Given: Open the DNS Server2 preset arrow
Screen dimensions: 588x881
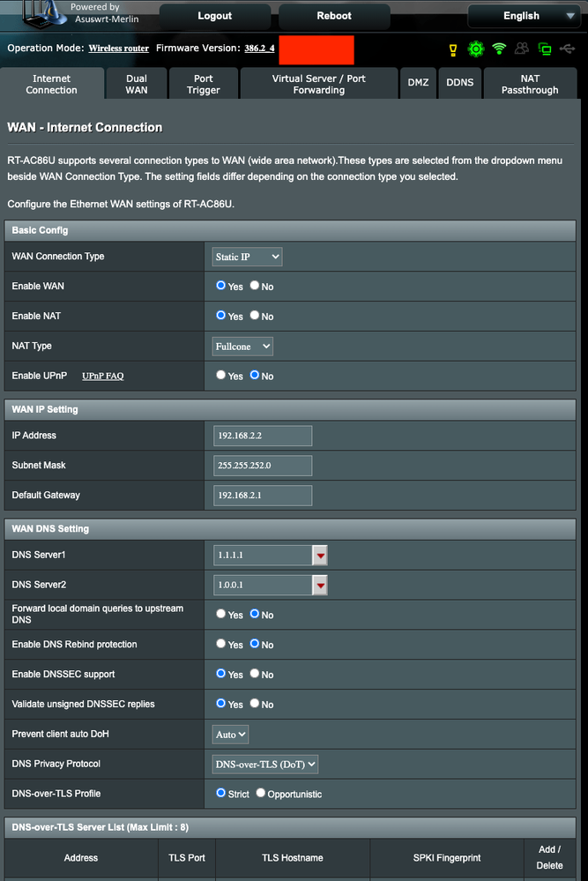Looking at the screenshot, I should point(320,586).
